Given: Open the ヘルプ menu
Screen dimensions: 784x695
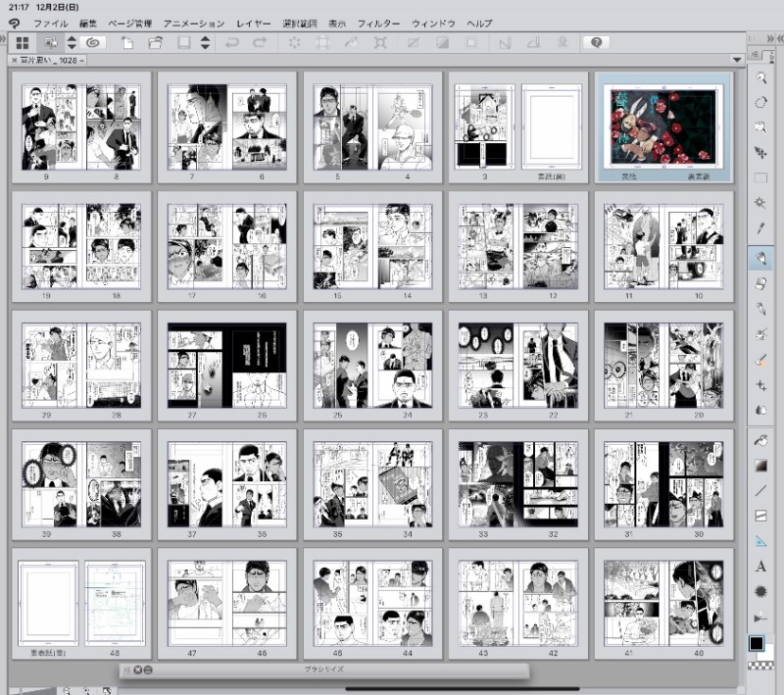Looking at the screenshot, I should click(479, 24).
